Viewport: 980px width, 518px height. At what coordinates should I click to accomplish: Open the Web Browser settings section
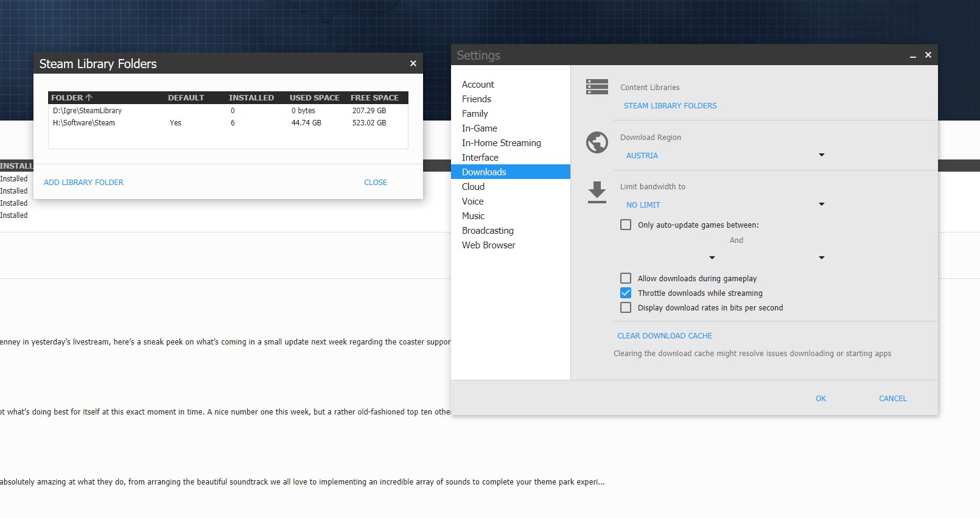coord(510,245)
